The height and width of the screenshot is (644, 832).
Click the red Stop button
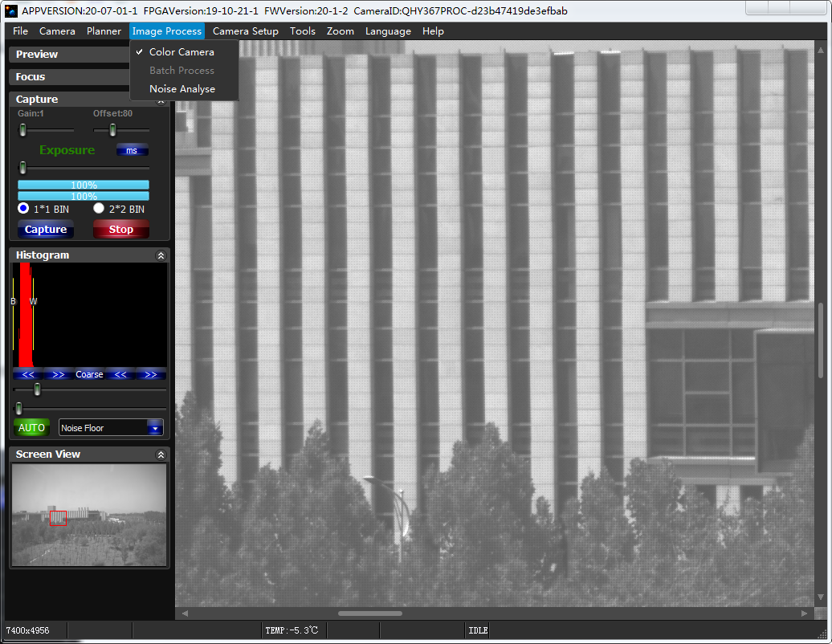[121, 229]
